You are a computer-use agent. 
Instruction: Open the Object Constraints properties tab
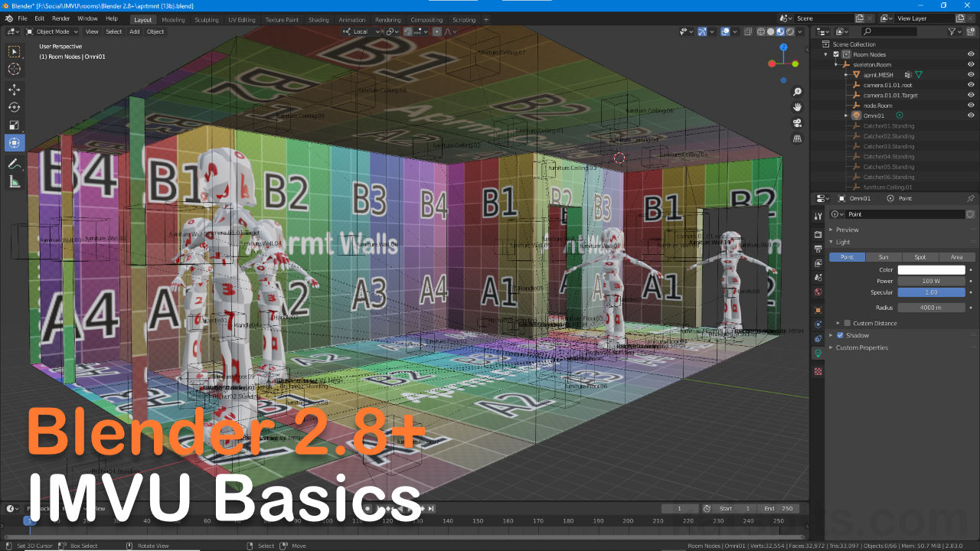pos(818,339)
